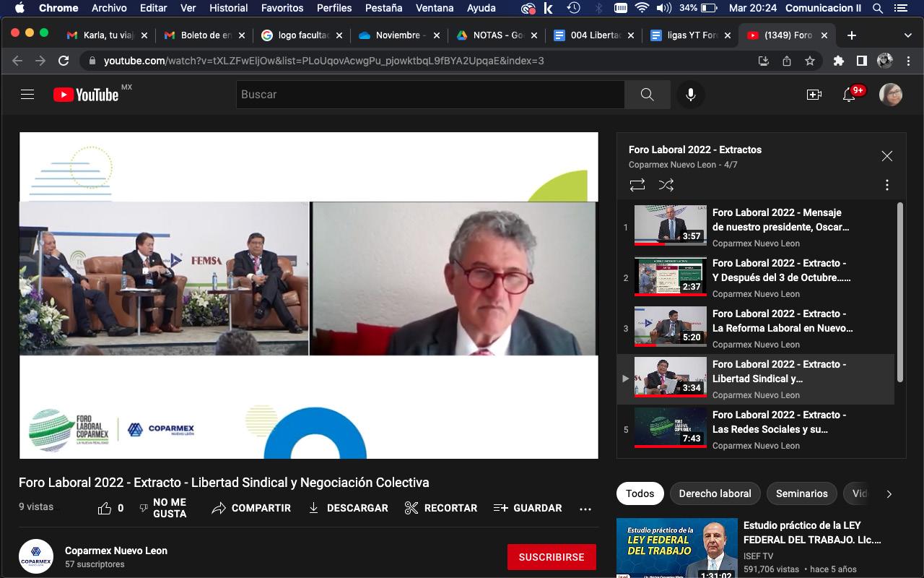This screenshot has height=578, width=924.
Task: Click the playlist panel scrollbar
Action: coord(899,292)
